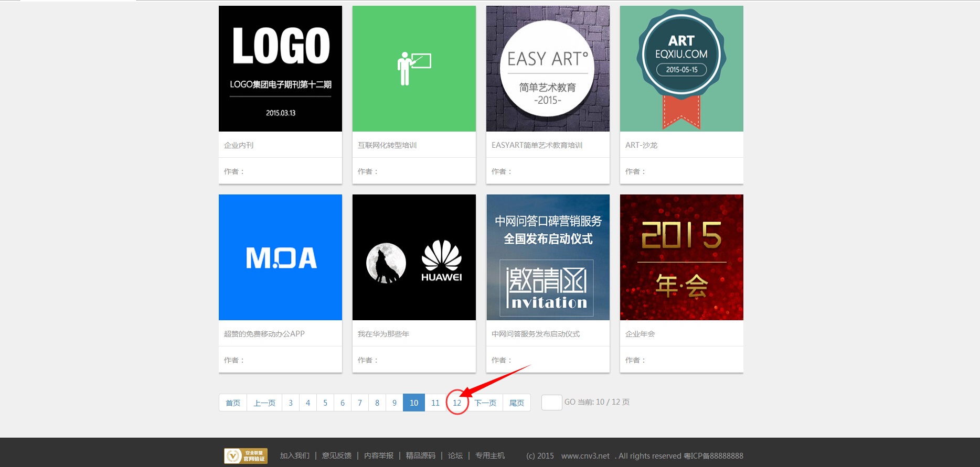The width and height of the screenshot is (980, 467).
Task: Click the www.cnv3.net footer text
Action: [585, 456]
